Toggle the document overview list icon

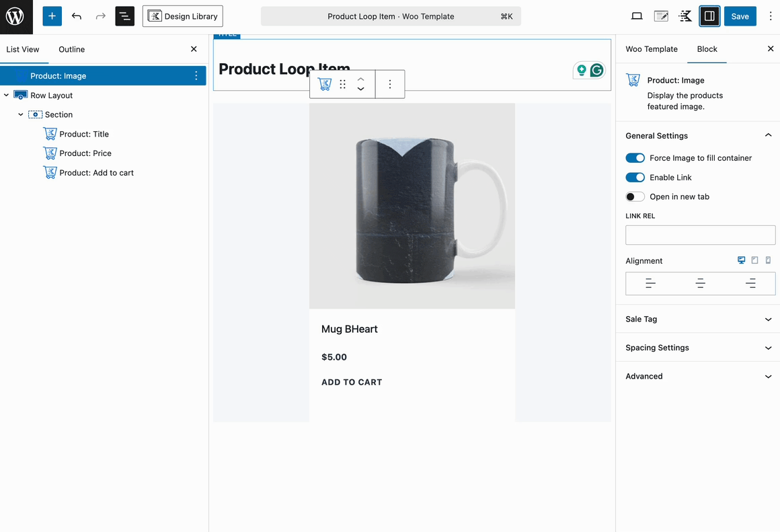[125, 16]
